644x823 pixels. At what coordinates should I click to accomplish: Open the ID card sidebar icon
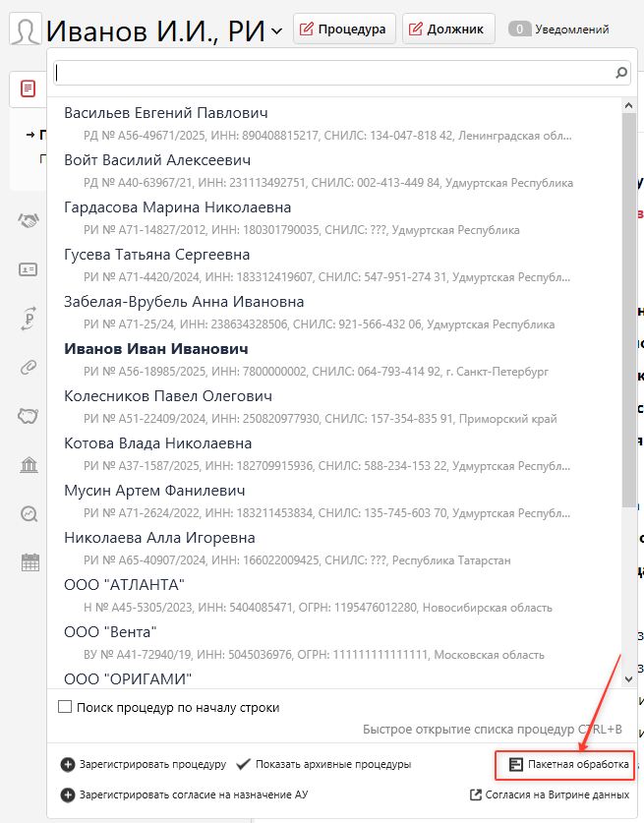[x=29, y=269]
